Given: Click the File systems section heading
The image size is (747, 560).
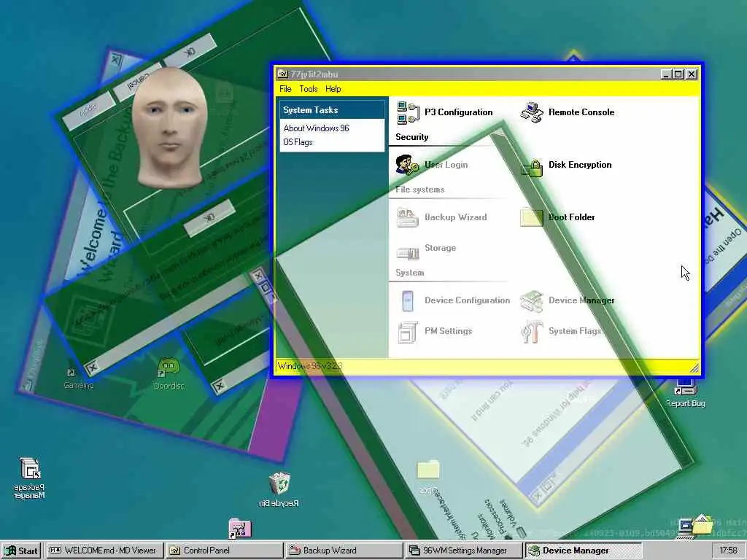Looking at the screenshot, I should coord(419,190).
